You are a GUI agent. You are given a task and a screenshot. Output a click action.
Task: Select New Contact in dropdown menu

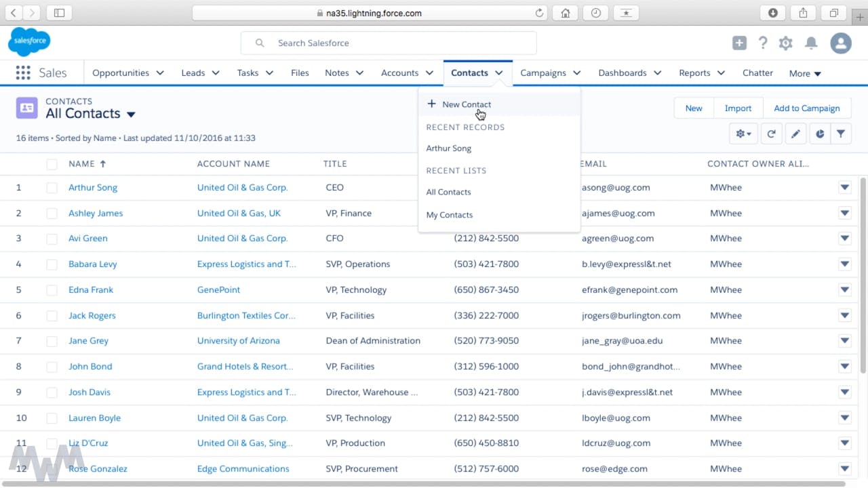(x=499, y=104)
